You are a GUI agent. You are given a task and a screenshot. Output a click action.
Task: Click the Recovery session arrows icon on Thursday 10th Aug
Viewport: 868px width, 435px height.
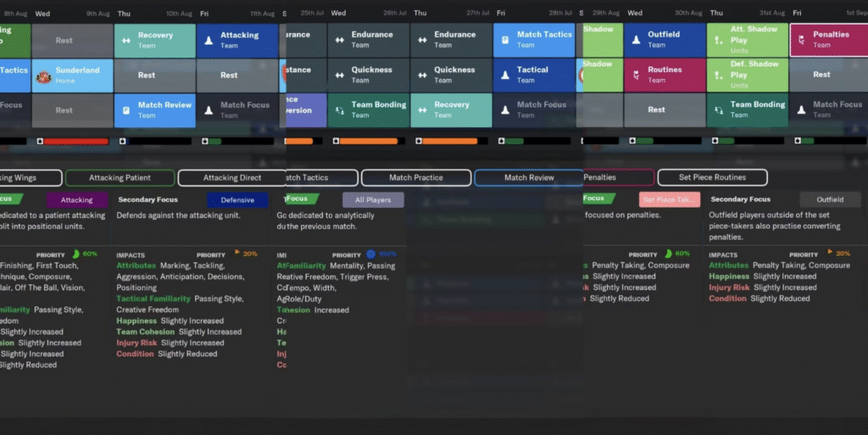coord(125,40)
